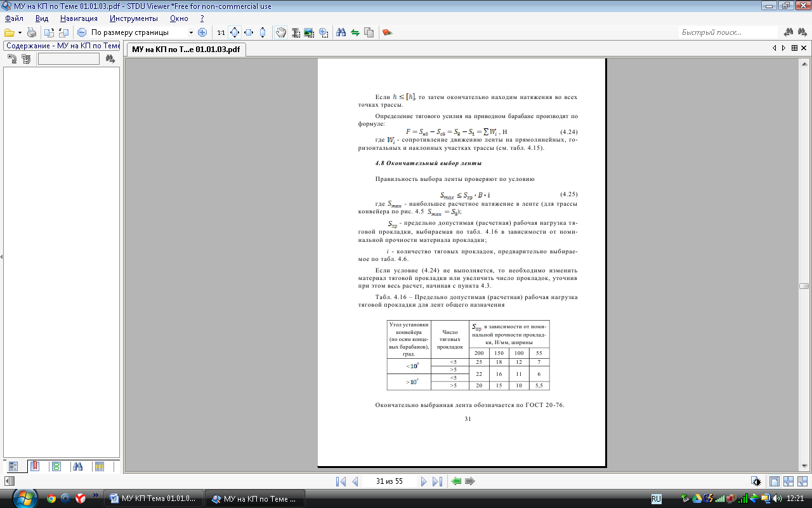Click the red book icon in toolbar
This screenshot has height=508, width=812.
tap(388, 32)
